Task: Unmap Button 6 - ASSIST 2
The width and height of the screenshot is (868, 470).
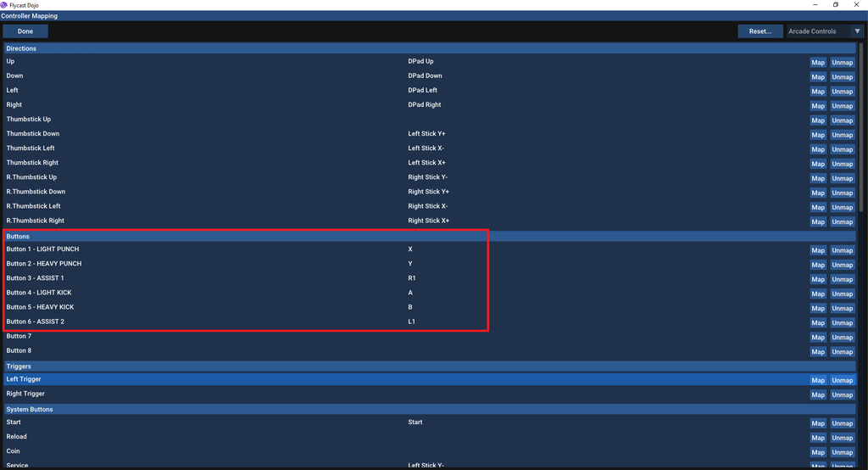Action: (842, 322)
